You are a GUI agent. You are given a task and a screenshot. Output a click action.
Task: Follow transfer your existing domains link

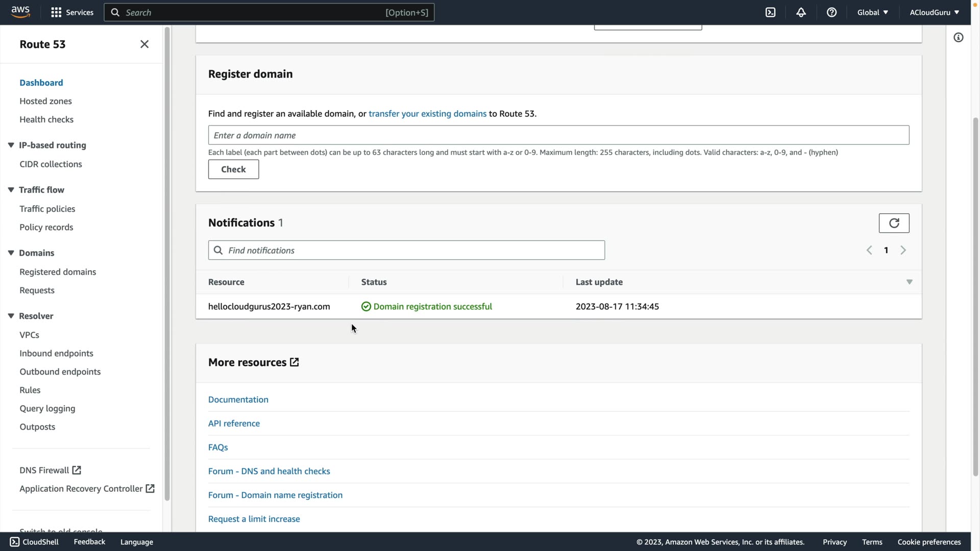427,114
